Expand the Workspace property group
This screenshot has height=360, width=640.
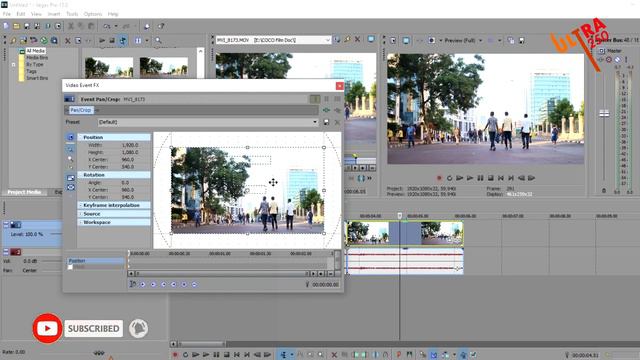click(80, 222)
